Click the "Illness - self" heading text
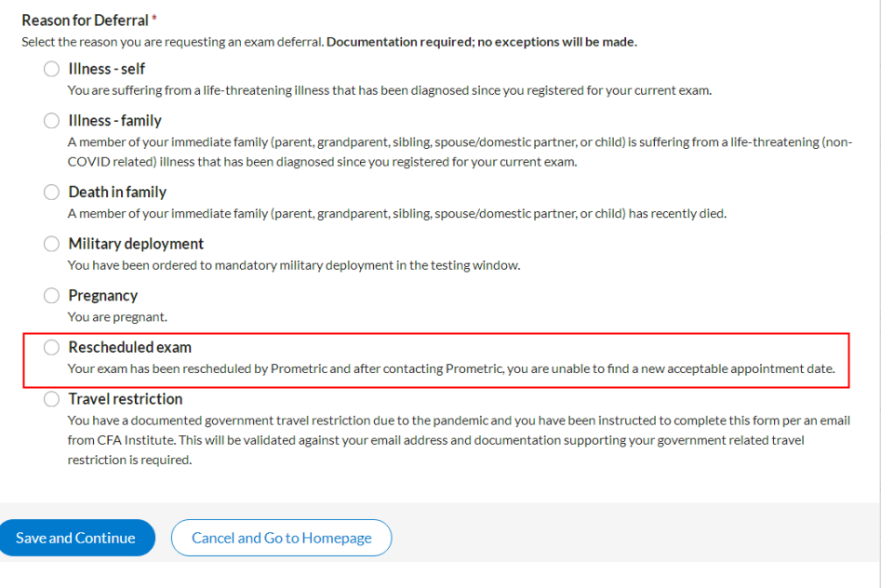 [107, 69]
